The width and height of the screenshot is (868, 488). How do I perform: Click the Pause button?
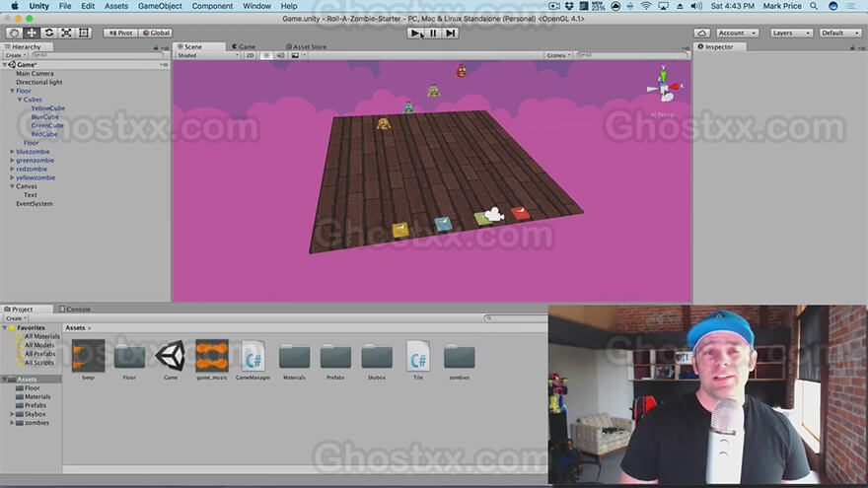point(433,34)
